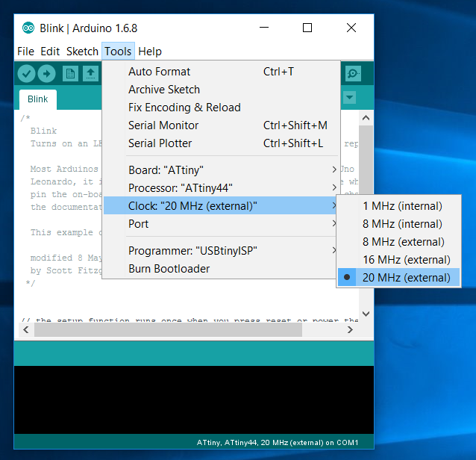Expand the Port submenu
This screenshot has width=476, height=460.
222,224
